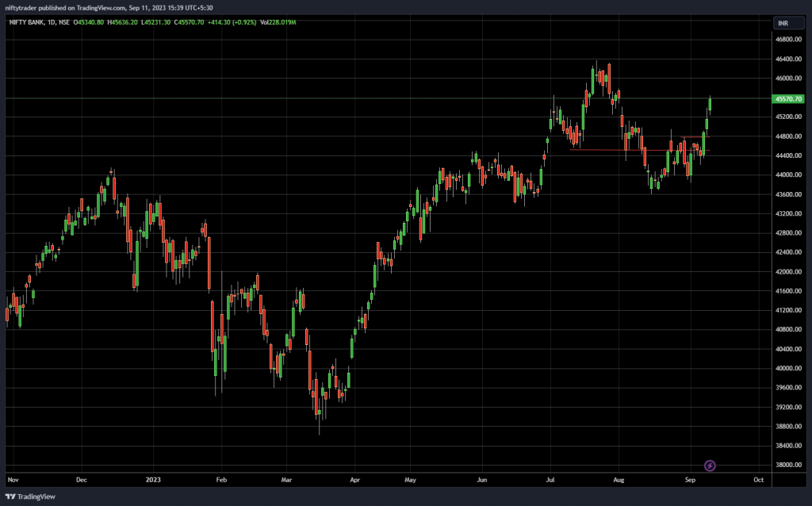Click the close value C45570.70 in the legend
Image resolution: width=812 pixels, height=506 pixels.
[189, 22]
